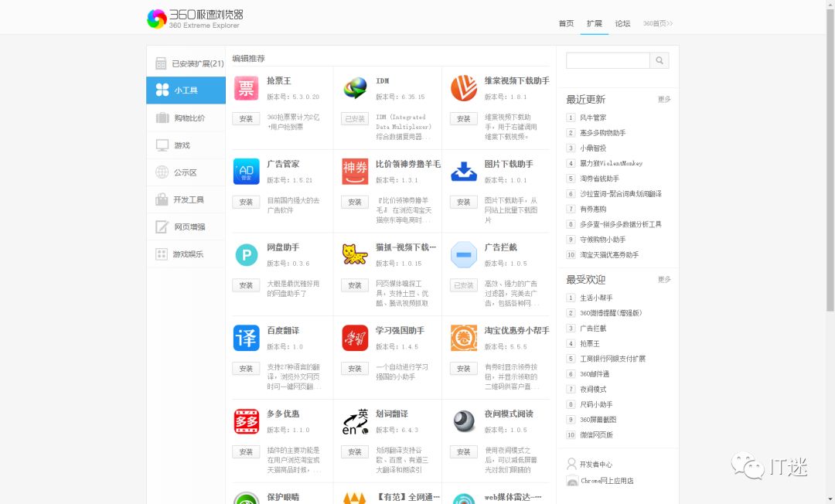Install the 广告管家 extension
This screenshot has width=835, height=504.
tap(246, 203)
